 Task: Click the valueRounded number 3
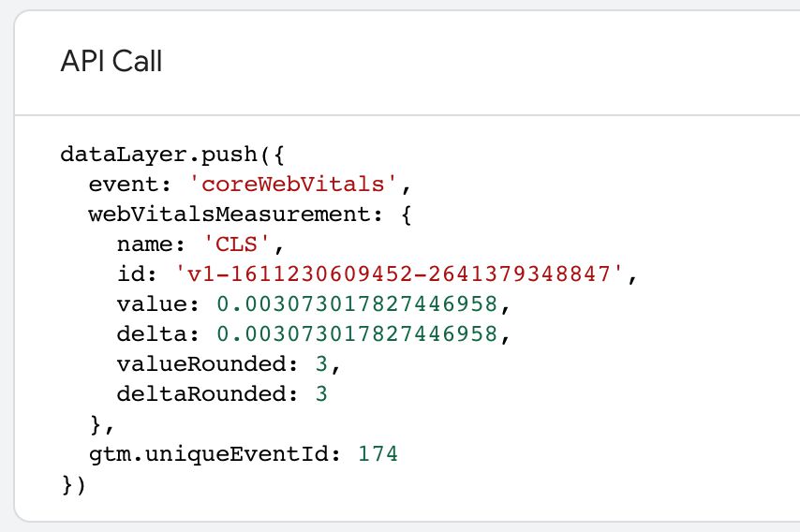(321, 364)
